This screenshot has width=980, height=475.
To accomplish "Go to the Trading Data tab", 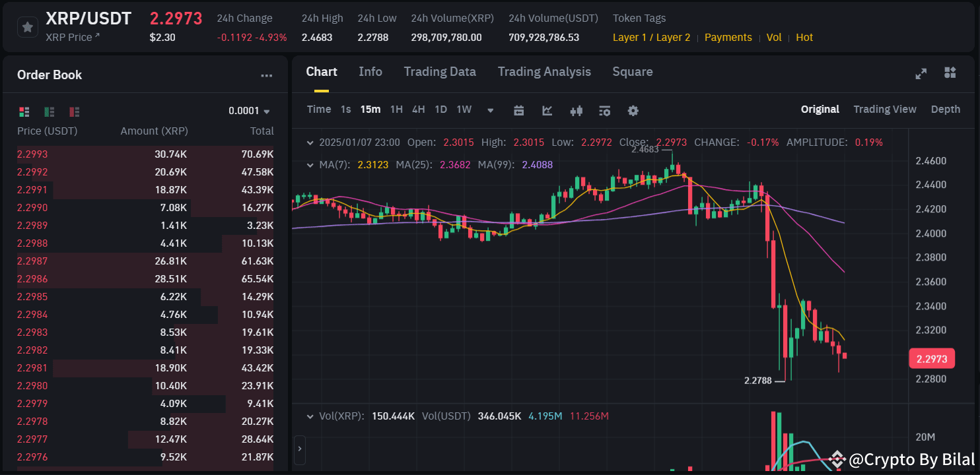I will click(x=440, y=72).
